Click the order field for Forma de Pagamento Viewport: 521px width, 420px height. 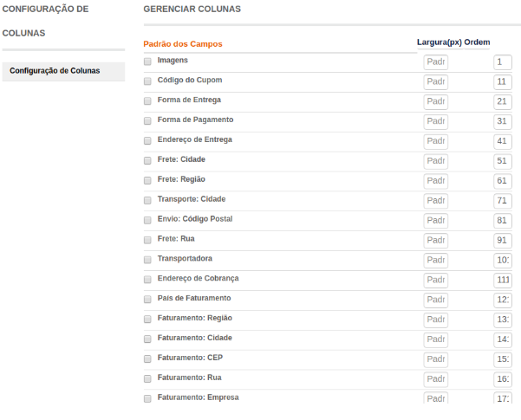pyautogui.click(x=502, y=121)
